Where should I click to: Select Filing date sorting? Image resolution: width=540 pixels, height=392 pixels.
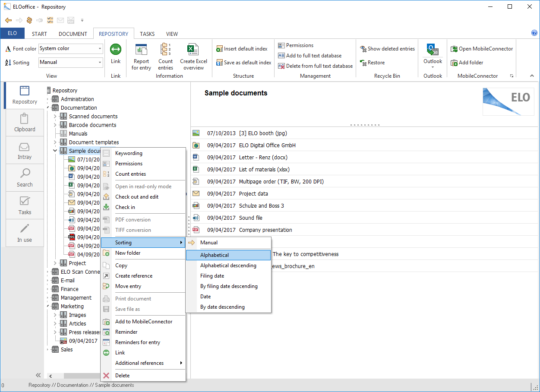[228, 276]
